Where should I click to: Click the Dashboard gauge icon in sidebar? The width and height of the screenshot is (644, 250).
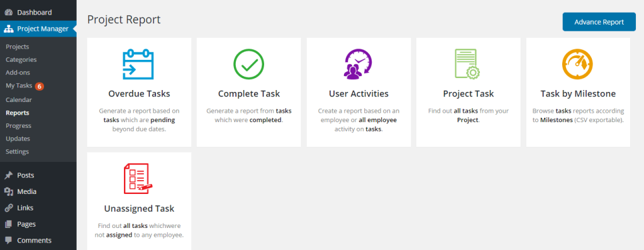(x=9, y=13)
